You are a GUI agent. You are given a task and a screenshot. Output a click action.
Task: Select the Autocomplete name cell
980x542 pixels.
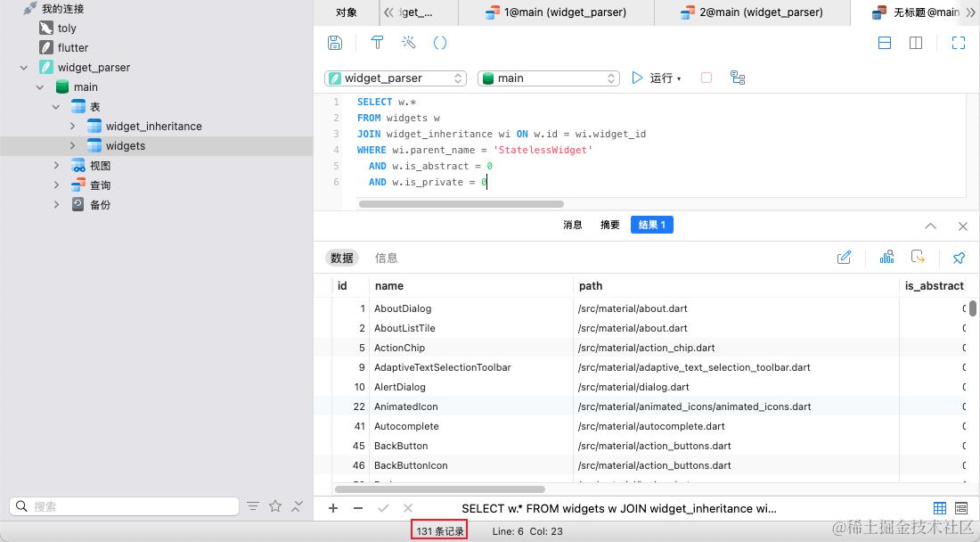pos(471,426)
